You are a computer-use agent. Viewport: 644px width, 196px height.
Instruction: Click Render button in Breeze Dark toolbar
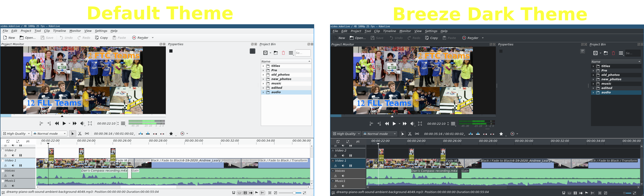(470, 38)
